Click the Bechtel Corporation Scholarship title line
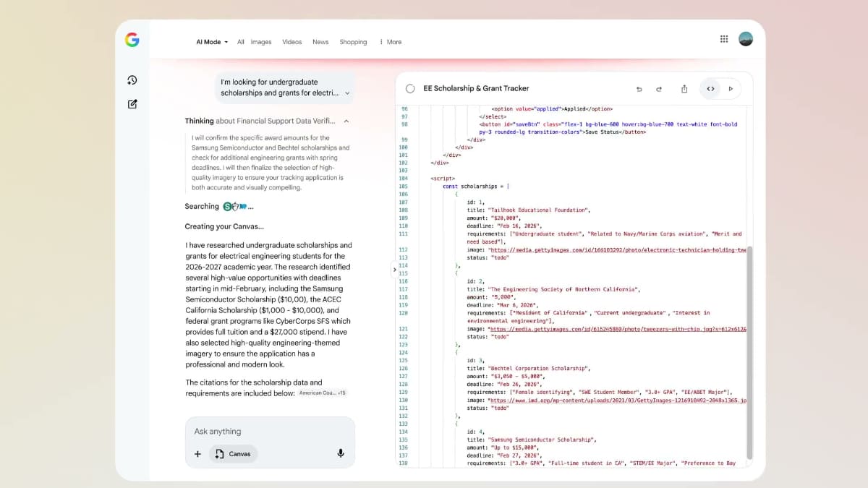 pos(527,369)
